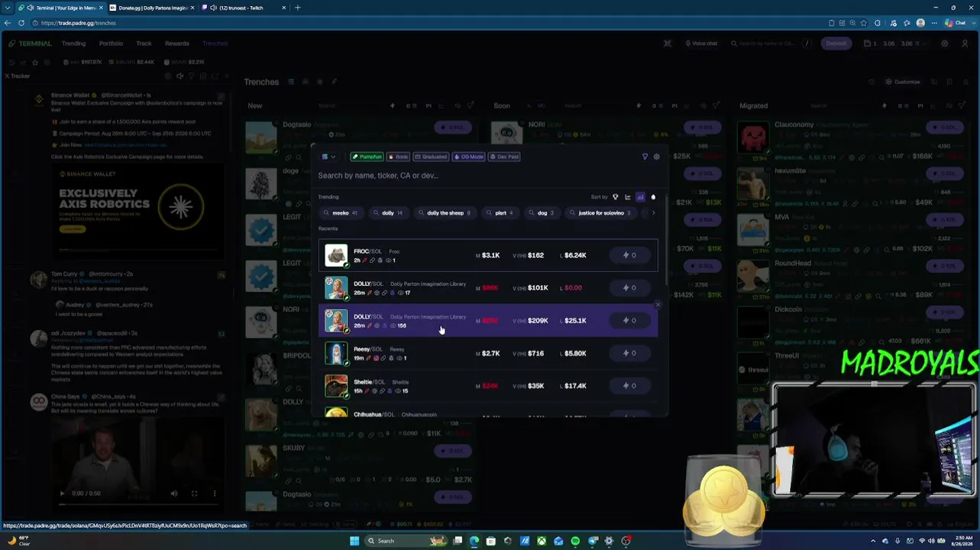Toggle the Pumpfun filter chip
This screenshot has width=980, height=550.
(x=367, y=157)
